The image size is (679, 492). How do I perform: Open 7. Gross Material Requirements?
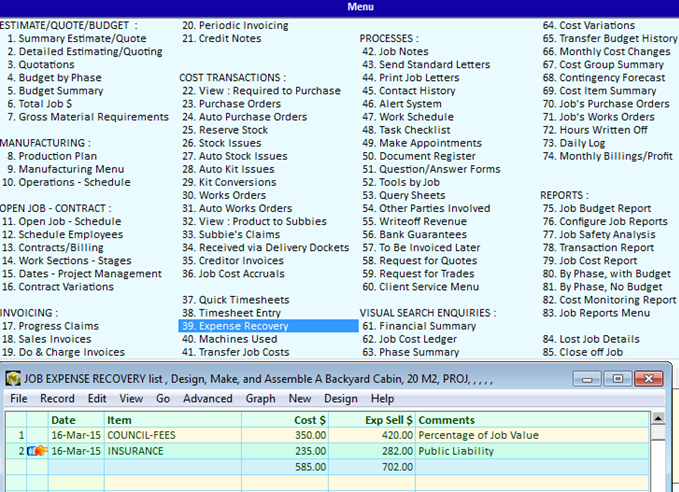(87, 117)
